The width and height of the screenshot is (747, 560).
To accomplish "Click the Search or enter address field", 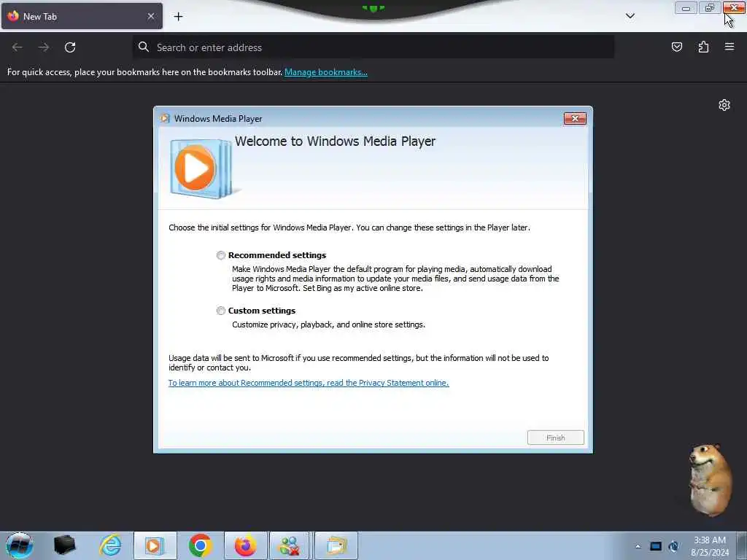I will click(x=373, y=47).
